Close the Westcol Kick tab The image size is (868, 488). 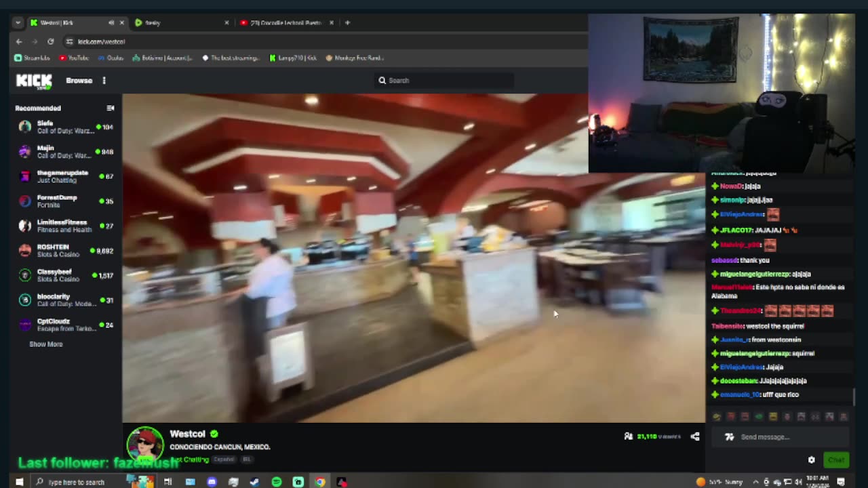pyautogui.click(x=122, y=22)
